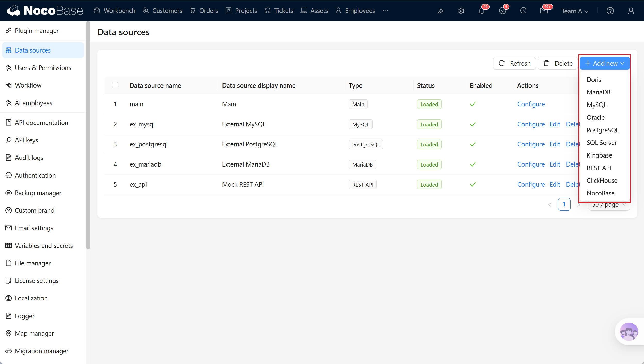Image resolution: width=644 pixels, height=364 pixels.
Task: Choose NocoBase from Add new menu
Action: 605,193
